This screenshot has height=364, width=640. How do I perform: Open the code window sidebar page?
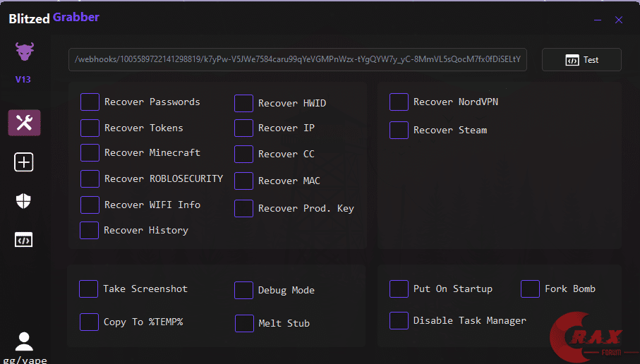[24, 240]
